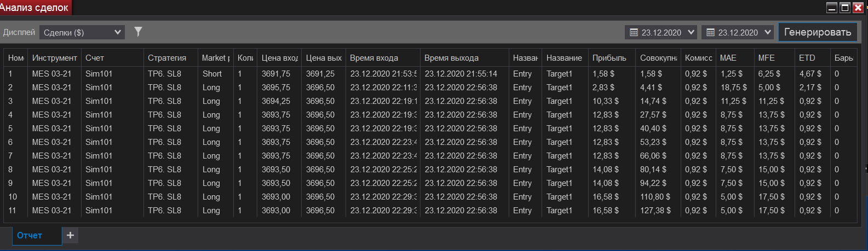The image size is (868, 251).
Task: Open the Дисплей dropdown showing Сделки ($)
Action: (x=82, y=33)
